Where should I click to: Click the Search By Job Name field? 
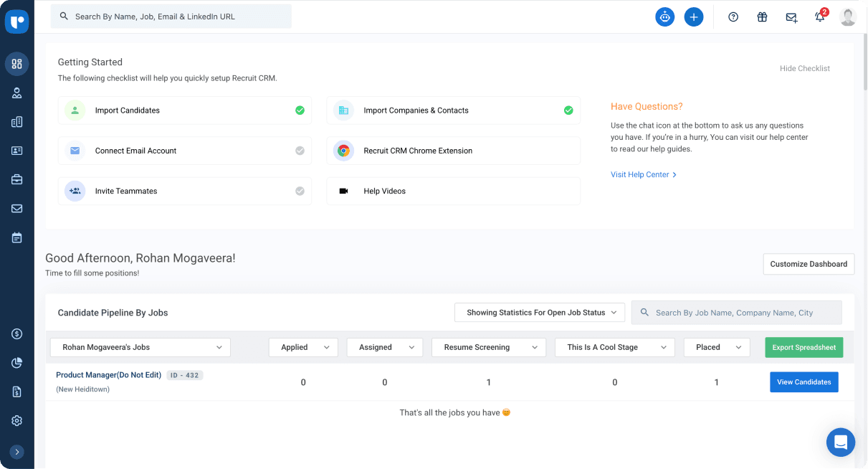743,313
